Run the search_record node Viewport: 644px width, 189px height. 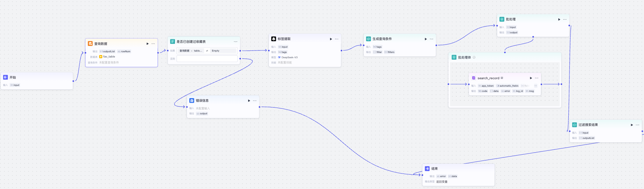pyautogui.click(x=531, y=78)
